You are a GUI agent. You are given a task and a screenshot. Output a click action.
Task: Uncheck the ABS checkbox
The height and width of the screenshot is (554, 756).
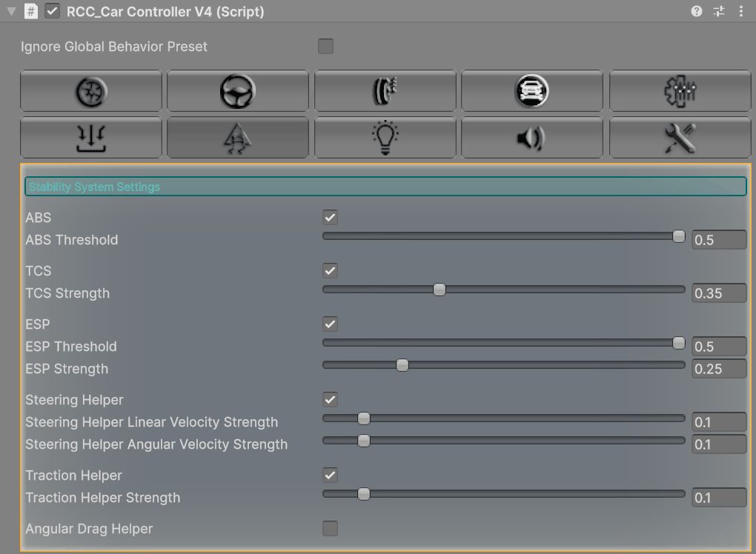(330, 217)
